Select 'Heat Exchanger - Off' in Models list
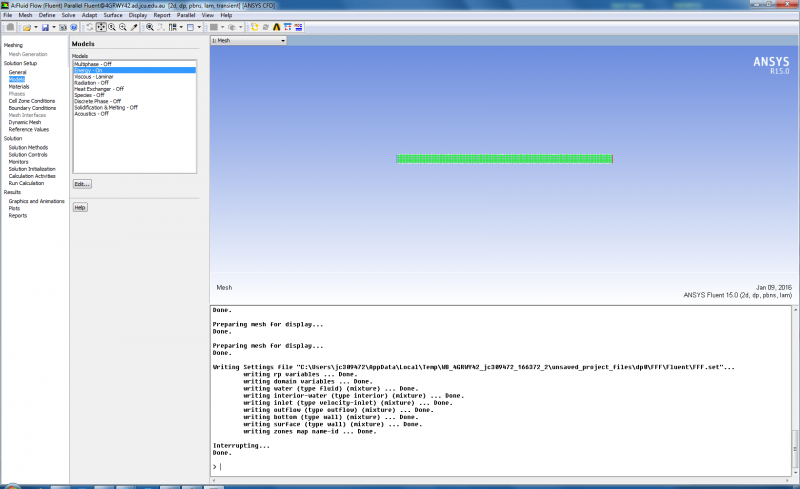The image size is (800, 489). point(135,89)
